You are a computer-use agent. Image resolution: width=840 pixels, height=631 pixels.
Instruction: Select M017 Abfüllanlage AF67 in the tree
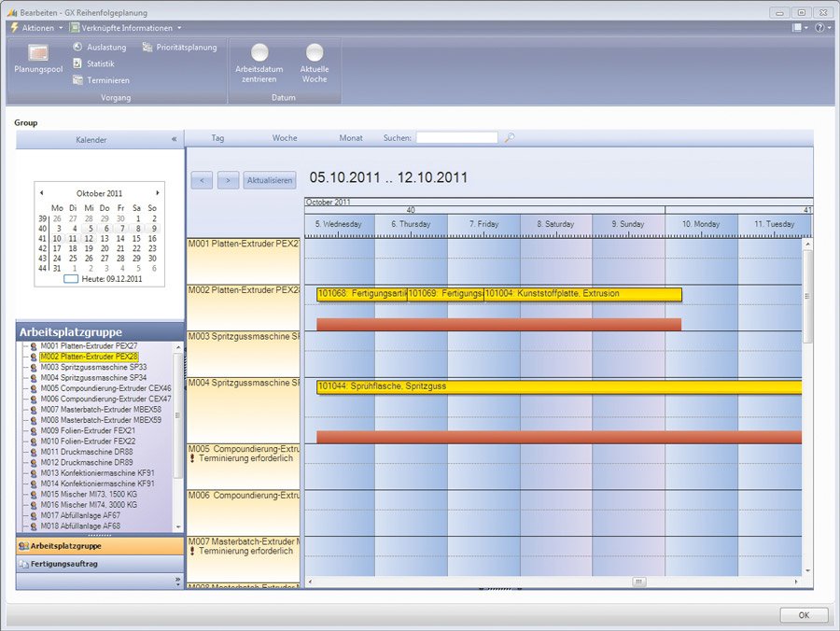(x=80, y=515)
